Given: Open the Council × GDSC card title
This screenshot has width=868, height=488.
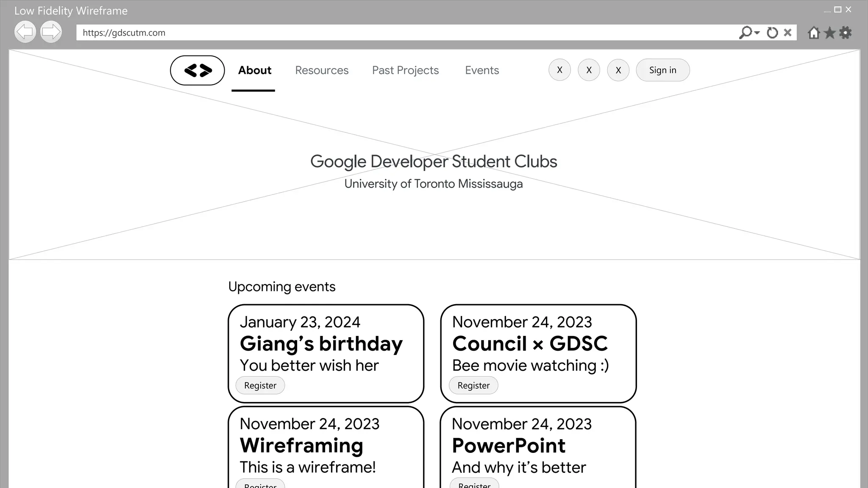Looking at the screenshot, I should tap(530, 344).
